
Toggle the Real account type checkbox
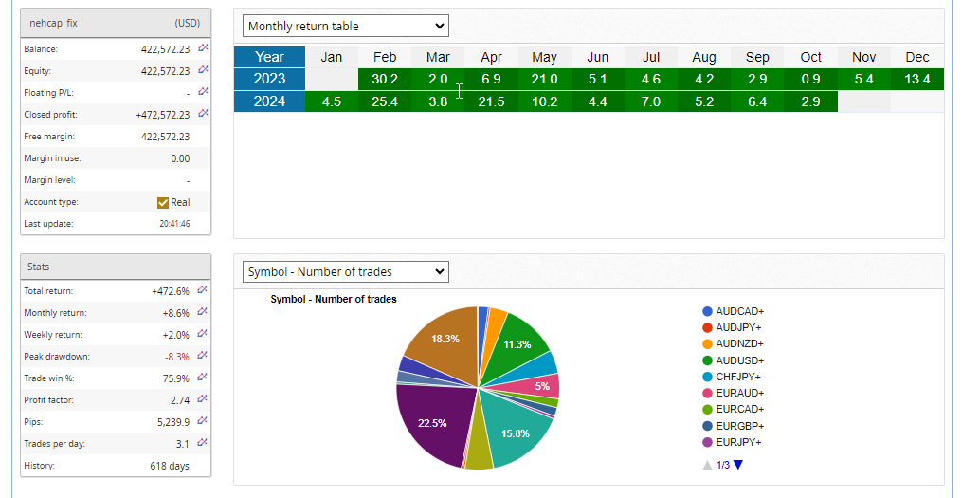click(162, 202)
